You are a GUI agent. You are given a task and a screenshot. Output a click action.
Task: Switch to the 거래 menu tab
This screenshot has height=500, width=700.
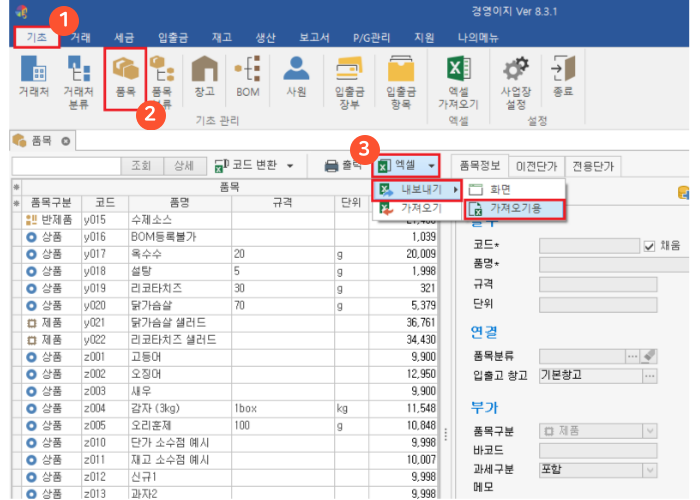tap(82, 37)
